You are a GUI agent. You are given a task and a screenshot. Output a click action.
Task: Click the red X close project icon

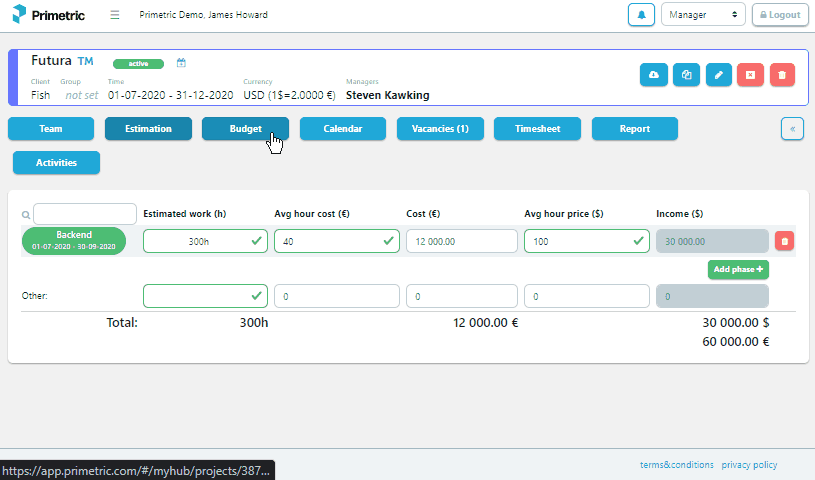[750, 75]
